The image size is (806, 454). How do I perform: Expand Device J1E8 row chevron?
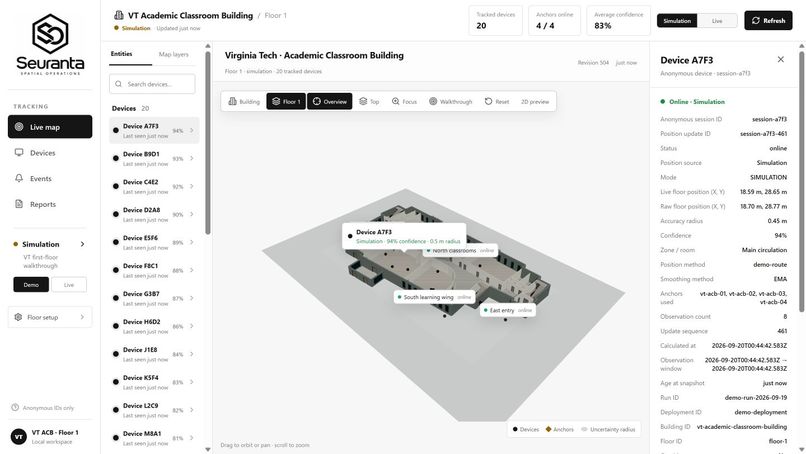pyautogui.click(x=192, y=354)
